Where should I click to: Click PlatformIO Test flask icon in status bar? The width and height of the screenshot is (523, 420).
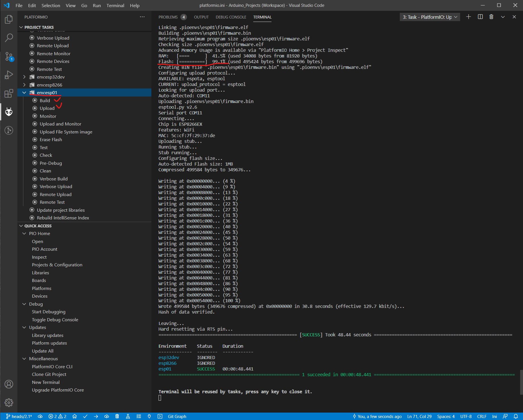point(128,416)
